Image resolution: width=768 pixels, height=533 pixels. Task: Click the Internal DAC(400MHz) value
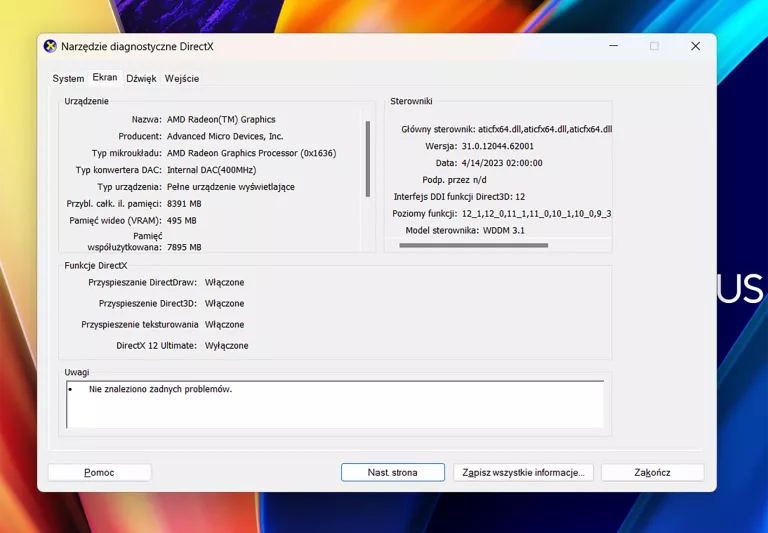pyautogui.click(x=212, y=170)
